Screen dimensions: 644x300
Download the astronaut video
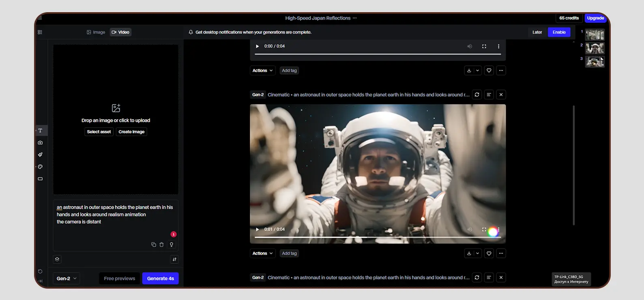[469, 253]
